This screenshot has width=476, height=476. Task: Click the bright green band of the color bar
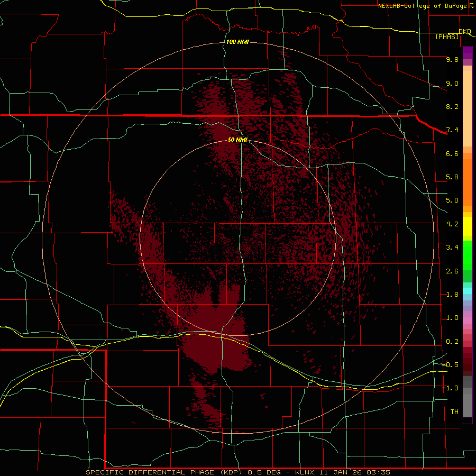(x=467, y=255)
